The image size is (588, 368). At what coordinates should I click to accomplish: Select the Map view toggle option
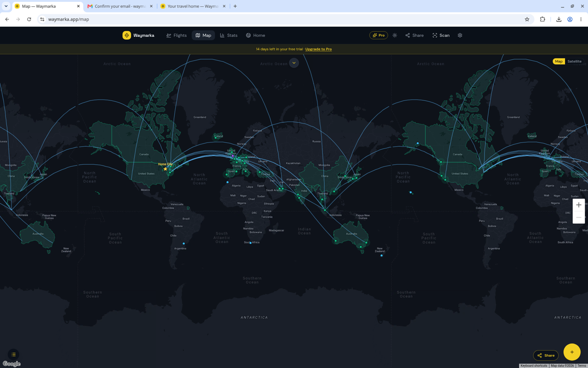pos(559,61)
